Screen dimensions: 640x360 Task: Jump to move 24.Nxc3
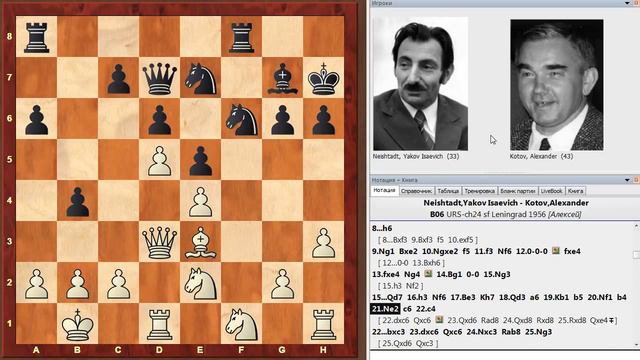tap(482, 332)
